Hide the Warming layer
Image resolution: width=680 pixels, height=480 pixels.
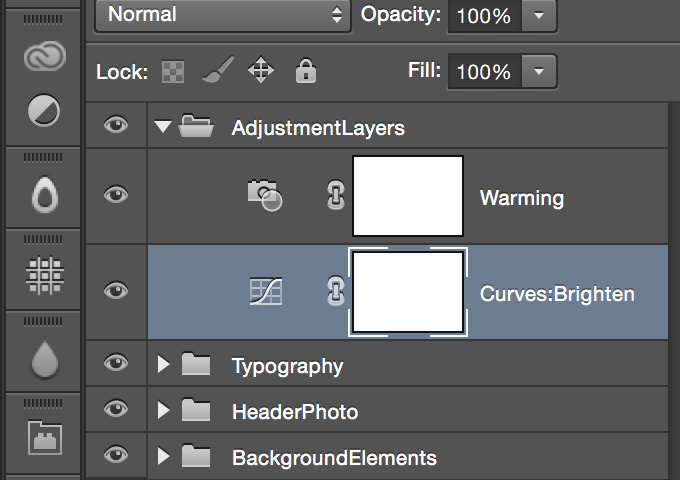coord(116,195)
